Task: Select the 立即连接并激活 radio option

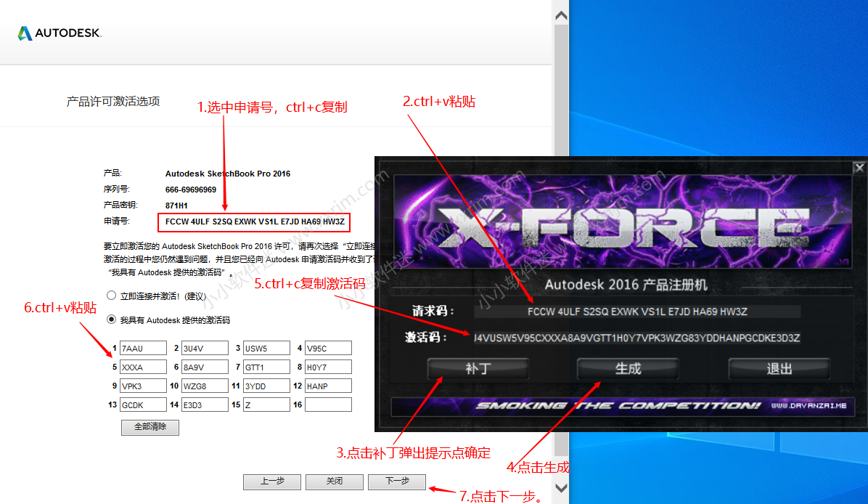Action: coord(111,296)
